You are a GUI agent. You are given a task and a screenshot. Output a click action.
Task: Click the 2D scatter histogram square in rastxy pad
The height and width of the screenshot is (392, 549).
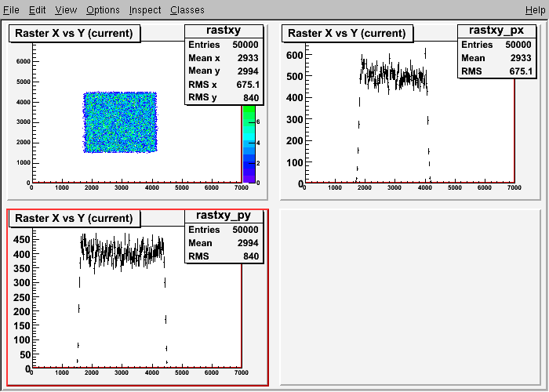[120, 122]
